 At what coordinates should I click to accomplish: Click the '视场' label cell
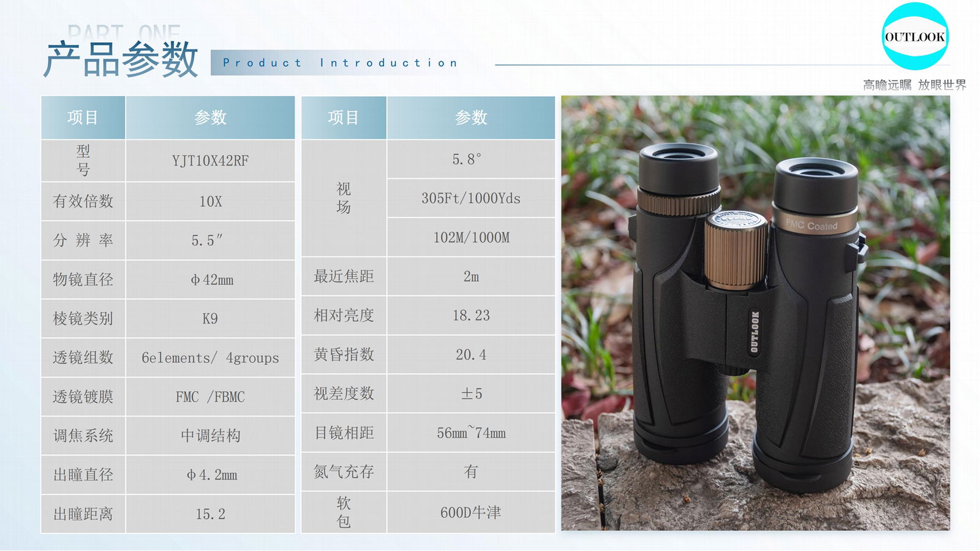[x=344, y=198]
